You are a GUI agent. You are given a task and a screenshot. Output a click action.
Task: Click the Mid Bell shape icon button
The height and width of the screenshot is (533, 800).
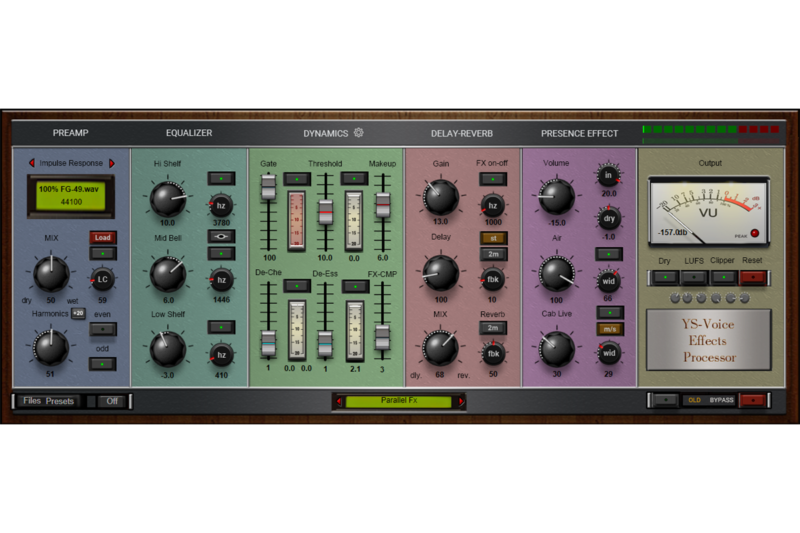click(x=221, y=236)
